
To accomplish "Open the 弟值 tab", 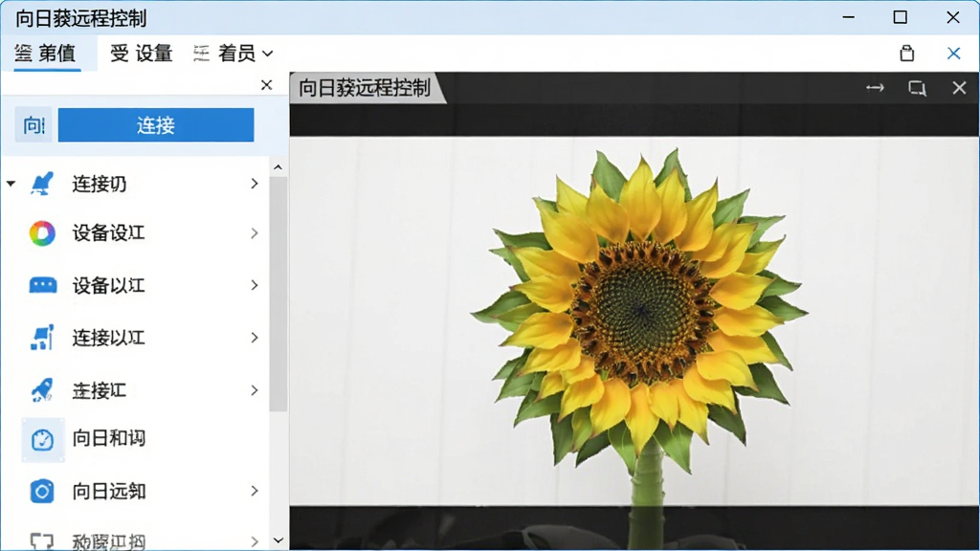I will [46, 54].
